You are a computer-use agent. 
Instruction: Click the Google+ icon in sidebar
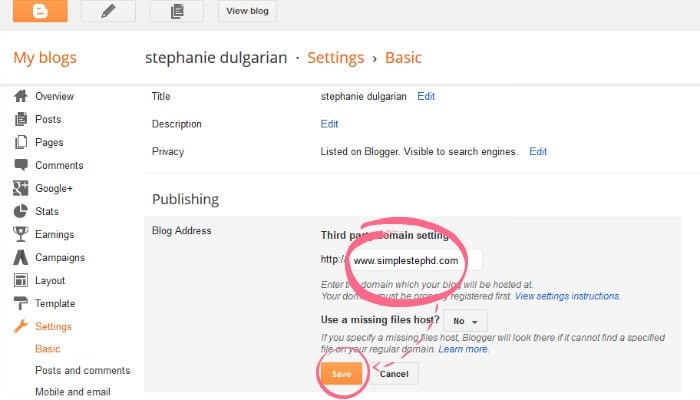(x=21, y=188)
